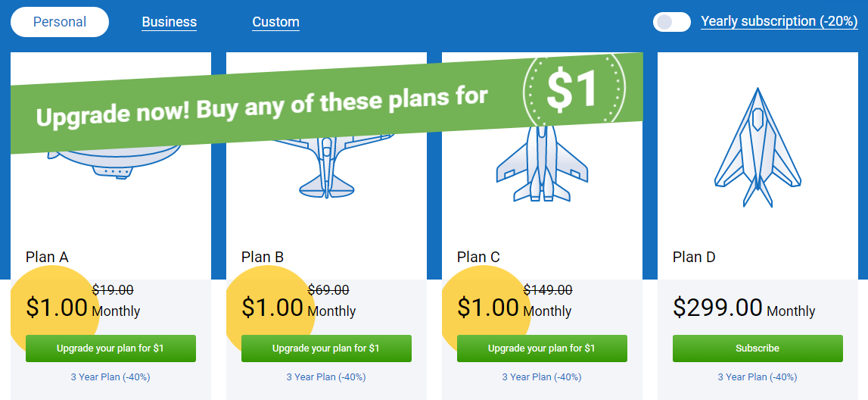Upgrade Plan B for $1
This screenshot has height=400, width=868.
[x=327, y=348]
